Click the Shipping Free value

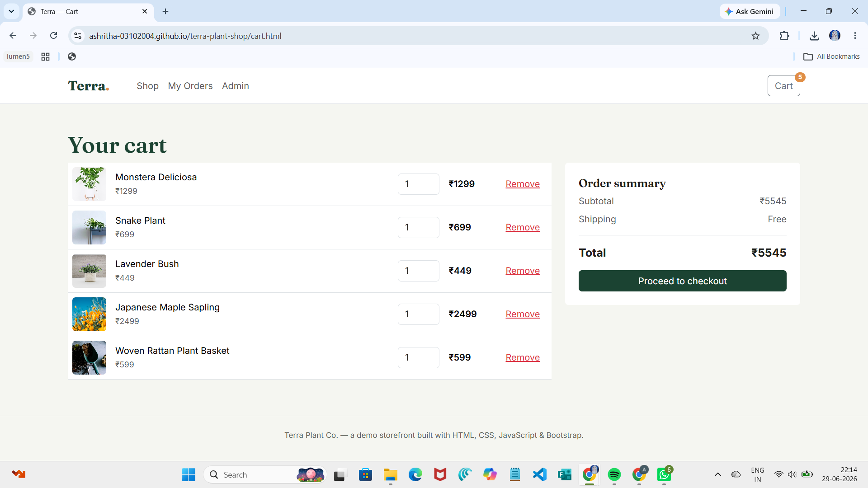pyautogui.click(x=777, y=219)
